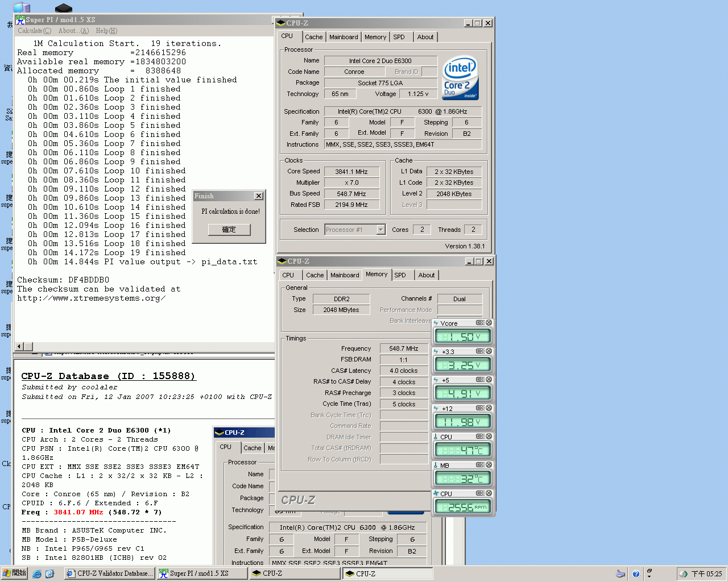Switch to Super PI taskbar button

[x=201, y=573]
